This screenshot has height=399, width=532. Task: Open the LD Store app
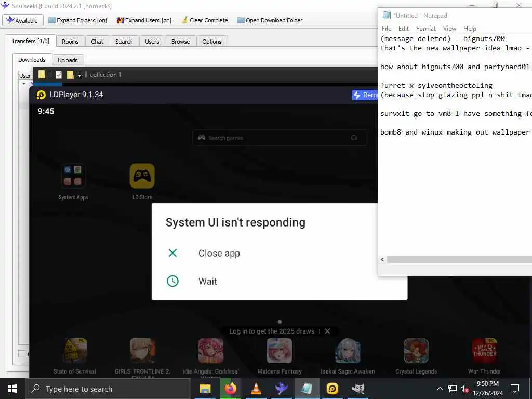click(x=142, y=176)
